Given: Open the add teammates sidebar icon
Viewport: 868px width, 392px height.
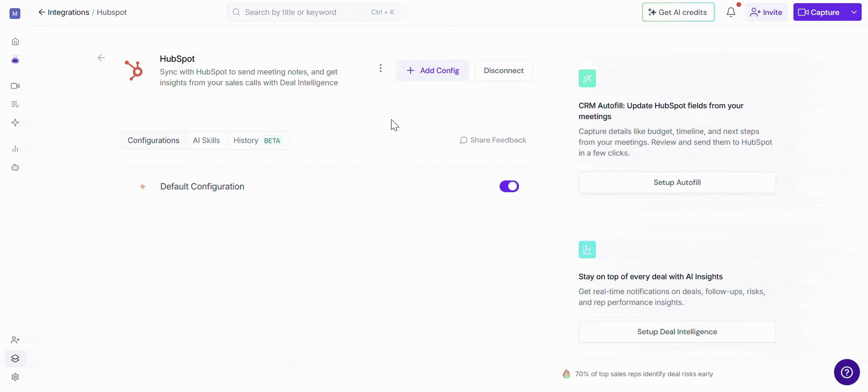Looking at the screenshot, I should click(x=15, y=340).
